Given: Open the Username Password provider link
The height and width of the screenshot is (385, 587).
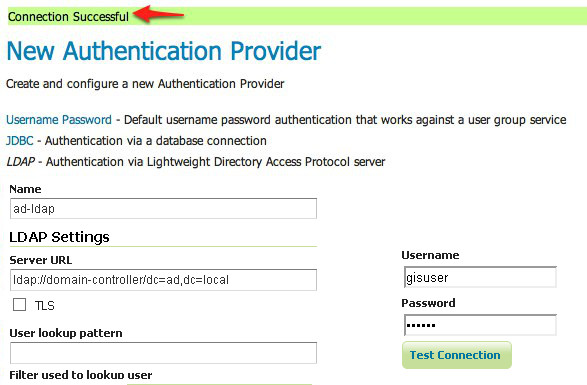Looking at the screenshot, I should tap(59, 120).
